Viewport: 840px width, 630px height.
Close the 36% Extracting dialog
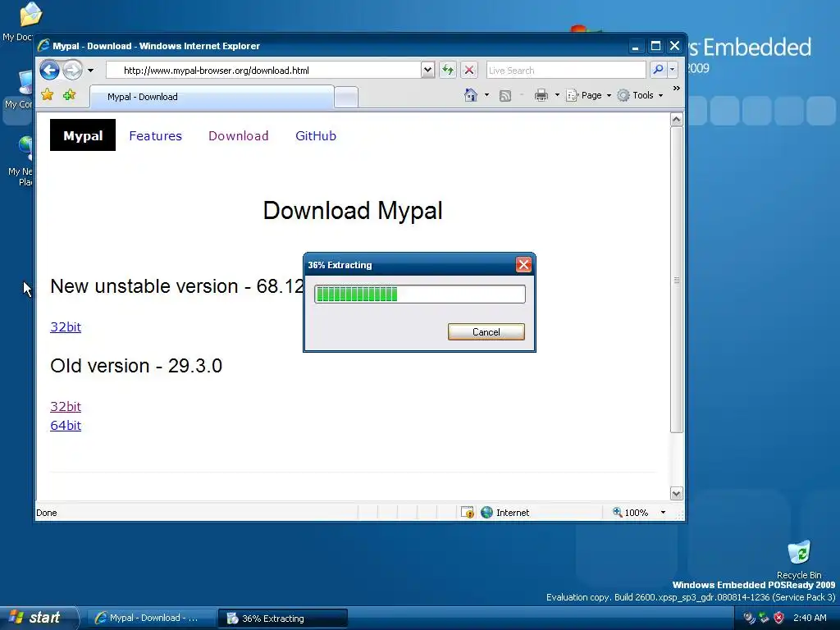point(523,264)
